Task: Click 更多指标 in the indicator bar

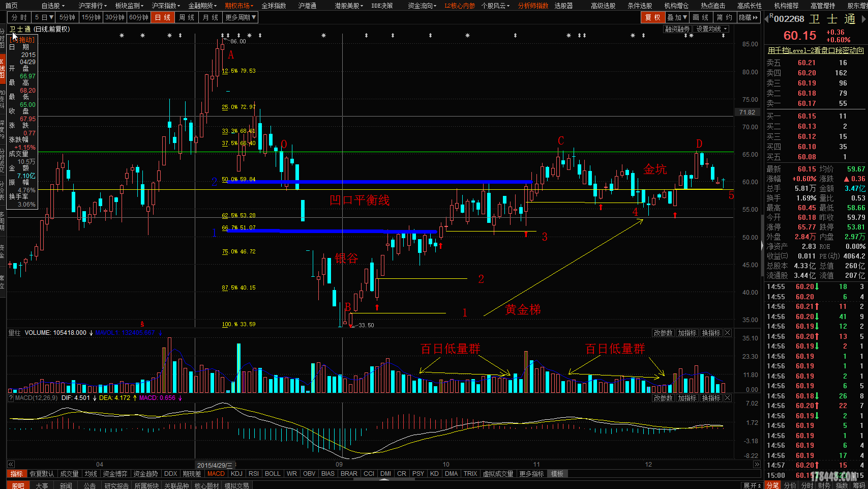Action: [531, 474]
